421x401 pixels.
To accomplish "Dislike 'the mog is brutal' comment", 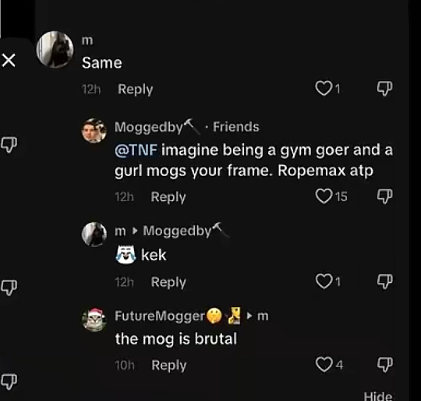I will pyautogui.click(x=384, y=365).
